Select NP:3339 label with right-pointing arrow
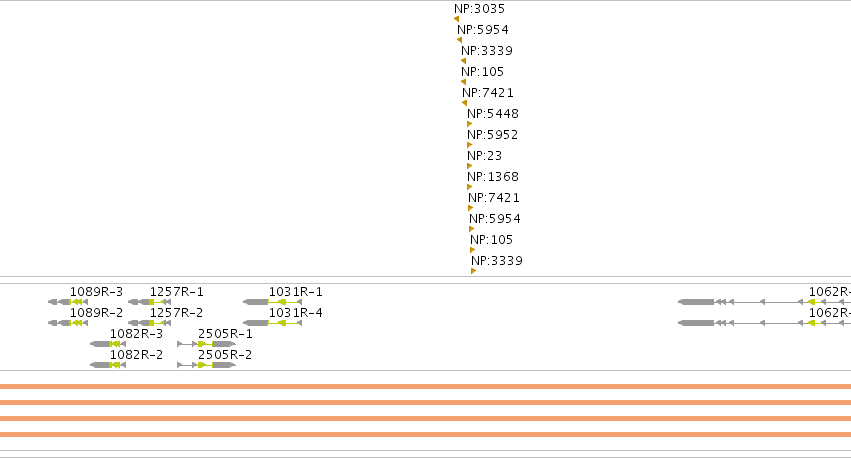The width and height of the screenshot is (851, 458). pos(497,260)
